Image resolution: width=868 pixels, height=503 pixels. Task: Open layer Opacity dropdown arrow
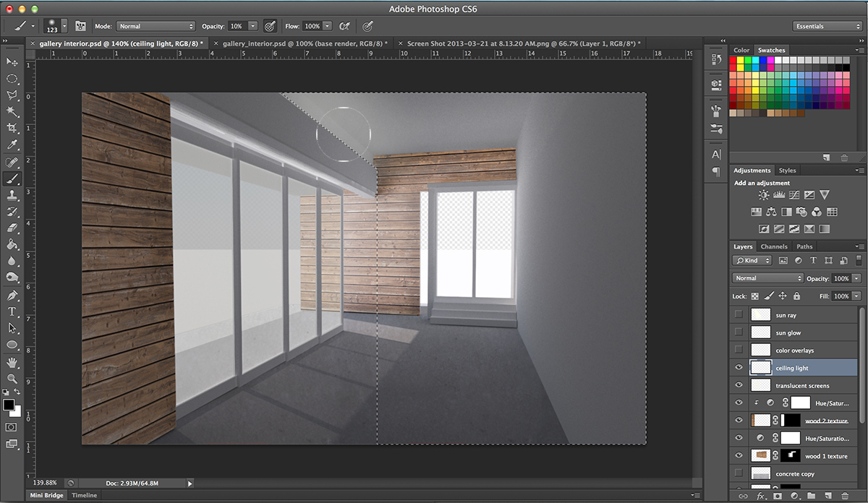(x=856, y=278)
